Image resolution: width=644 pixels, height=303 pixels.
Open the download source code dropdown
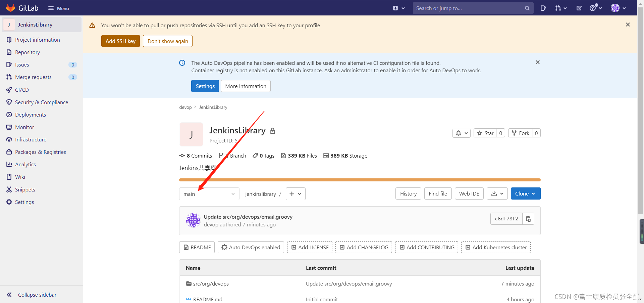click(x=497, y=193)
